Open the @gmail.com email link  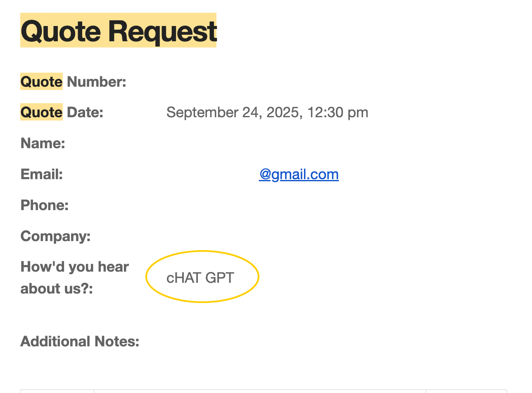pos(299,174)
